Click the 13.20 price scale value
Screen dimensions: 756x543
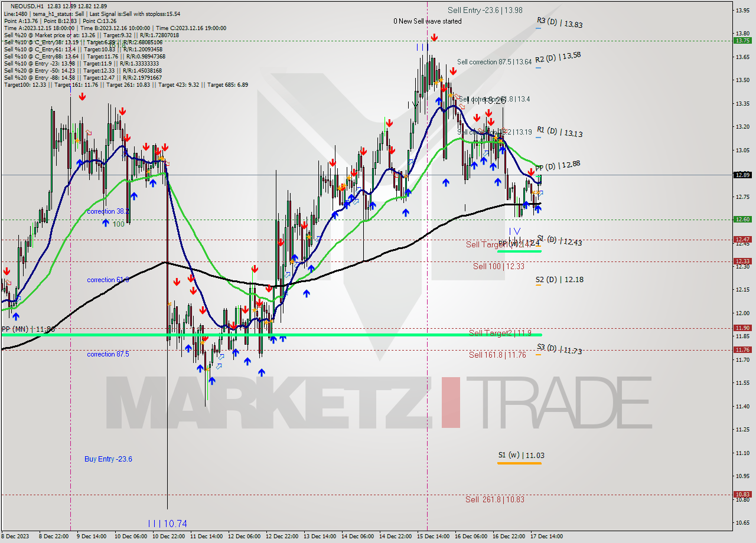742,126
